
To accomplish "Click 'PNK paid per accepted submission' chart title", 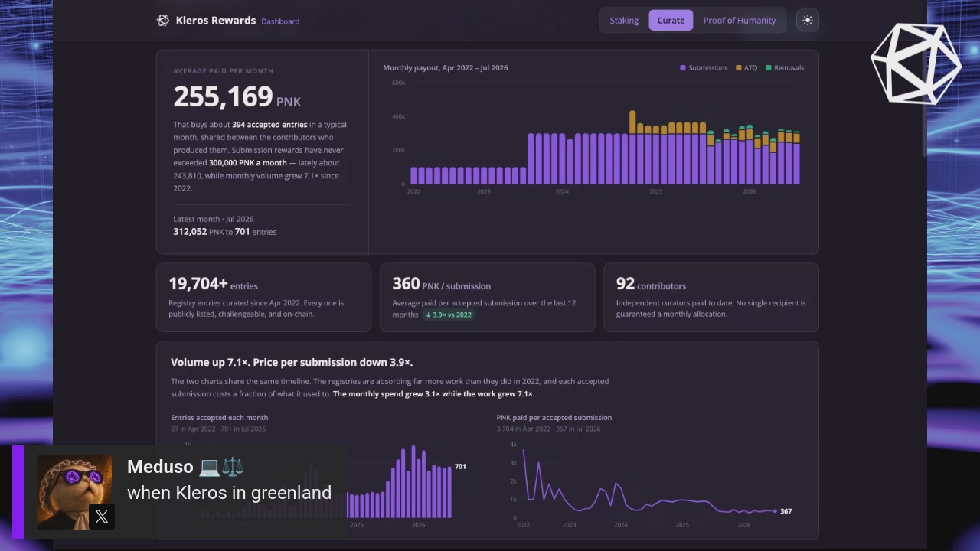I will tap(554, 418).
